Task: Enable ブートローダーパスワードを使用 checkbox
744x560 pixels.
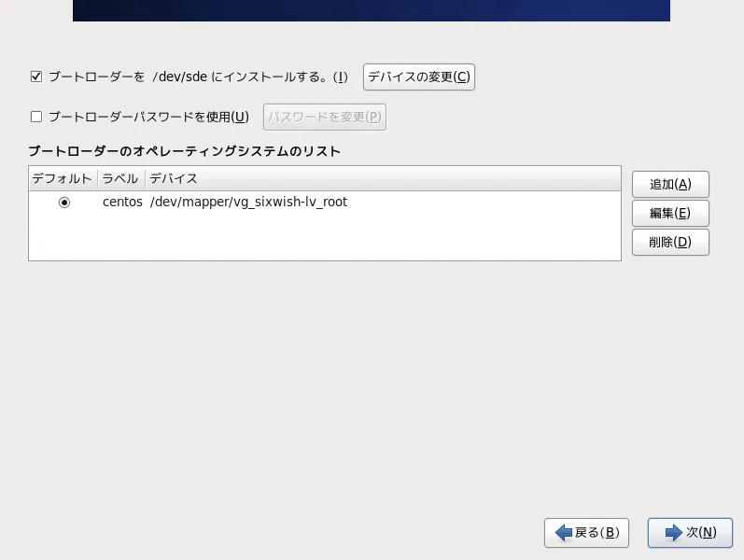Action: (36, 117)
